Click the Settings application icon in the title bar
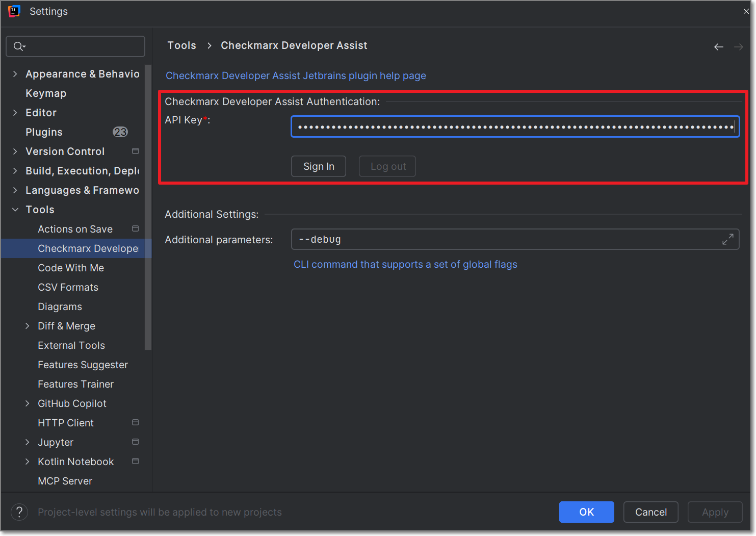The height and width of the screenshot is (536, 756). click(x=14, y=11)
